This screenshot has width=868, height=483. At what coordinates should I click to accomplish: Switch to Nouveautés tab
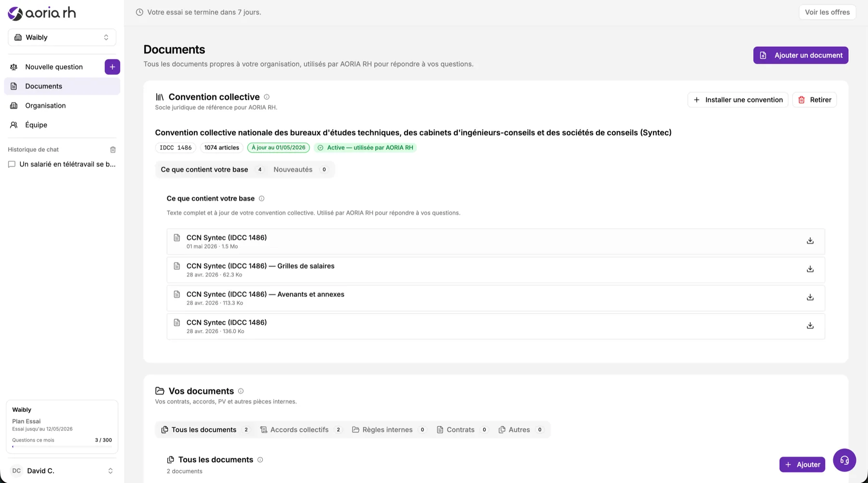[x=300, y=170]
